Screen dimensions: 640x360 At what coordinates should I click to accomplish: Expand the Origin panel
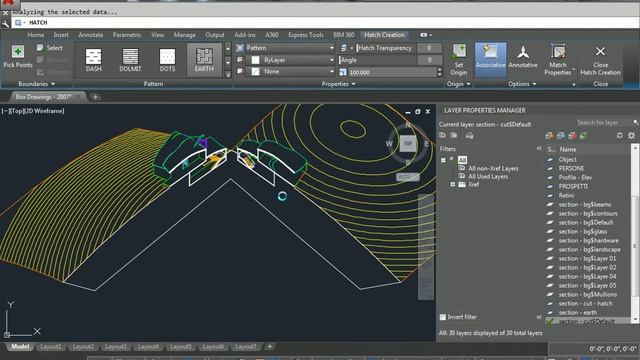[x=458, y=84]
